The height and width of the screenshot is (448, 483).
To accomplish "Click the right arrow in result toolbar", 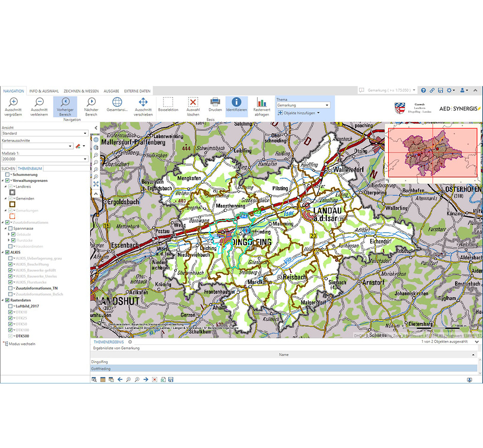I will click(x=146, y=380).
